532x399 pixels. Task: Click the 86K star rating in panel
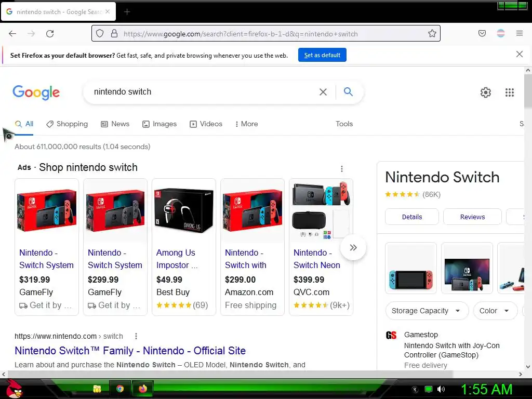413,194
